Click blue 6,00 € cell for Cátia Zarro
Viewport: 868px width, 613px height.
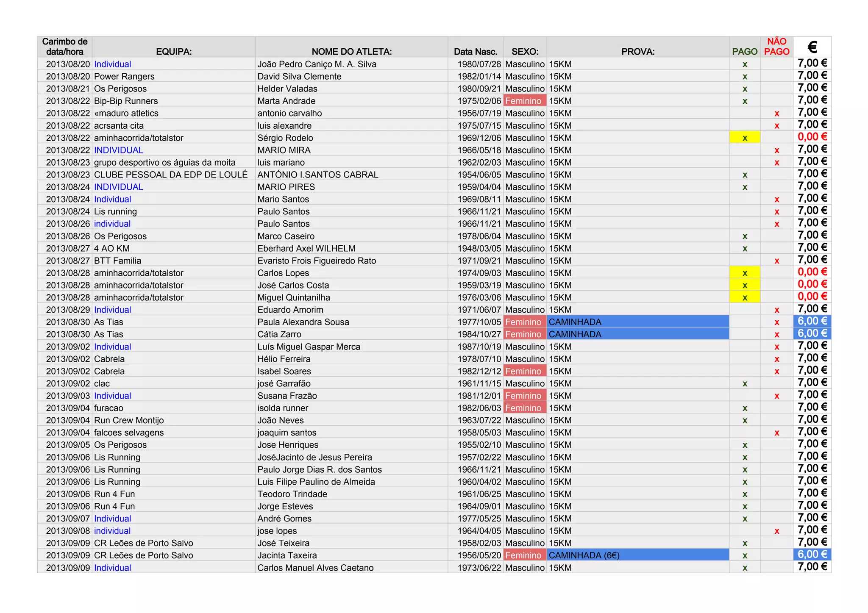point(812,334)
